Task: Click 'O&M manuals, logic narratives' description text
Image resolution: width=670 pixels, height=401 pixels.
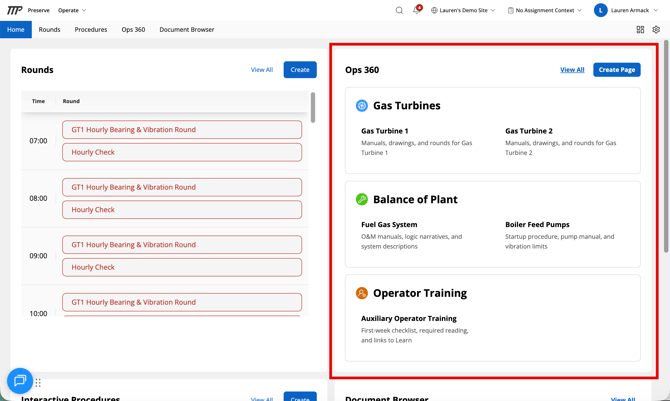Action: click(411, 241)
